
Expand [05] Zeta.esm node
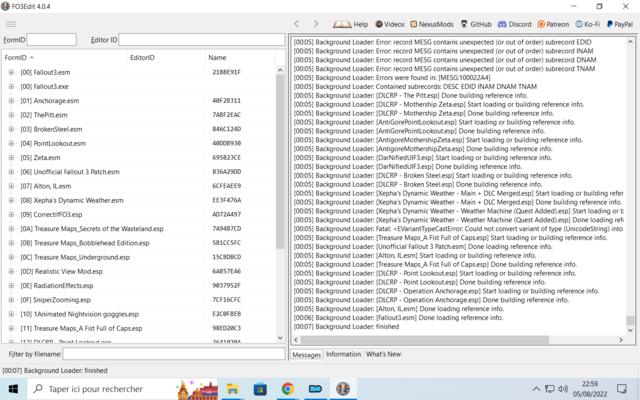tap(11, 158)
